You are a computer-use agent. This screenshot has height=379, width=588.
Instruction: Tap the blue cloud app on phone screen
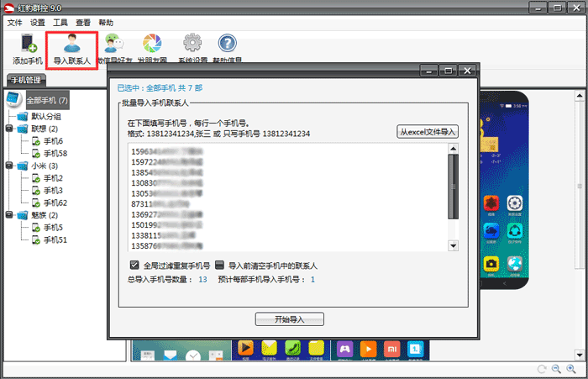pos(491,231)
